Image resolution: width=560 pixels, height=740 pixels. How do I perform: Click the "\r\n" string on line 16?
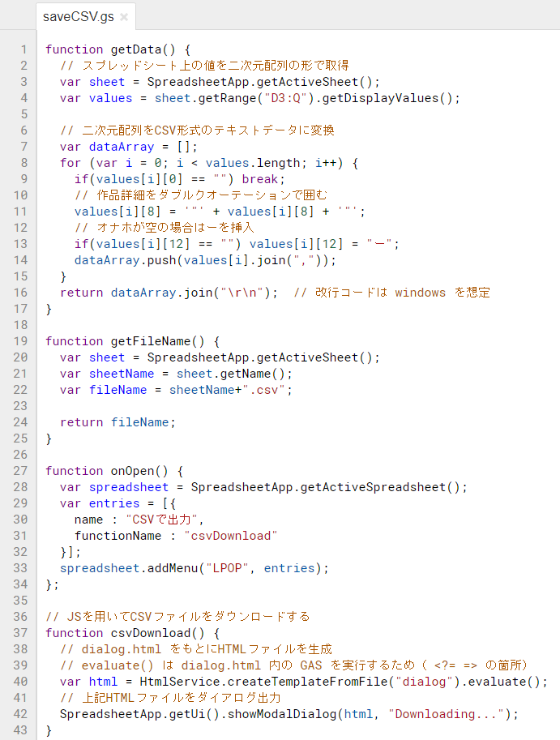(242, 293)
